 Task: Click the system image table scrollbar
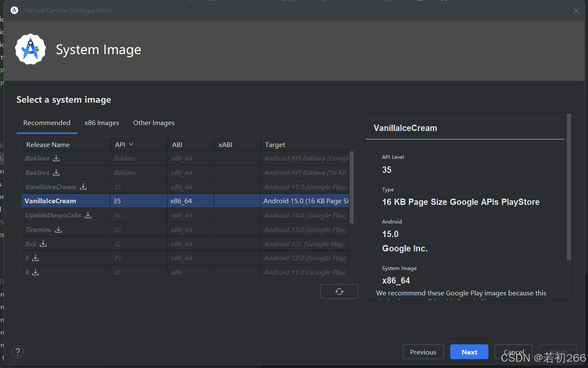point(352,187)
